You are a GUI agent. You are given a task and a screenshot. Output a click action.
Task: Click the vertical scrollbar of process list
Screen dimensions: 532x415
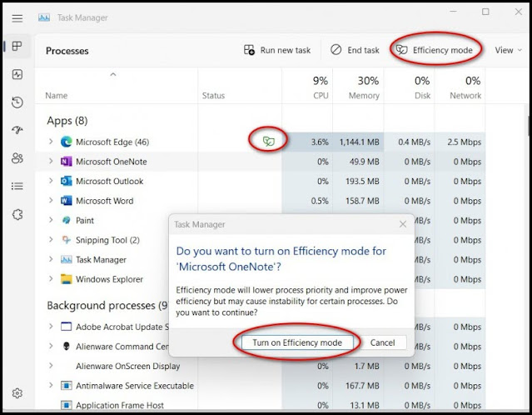(x=529, y=126)
